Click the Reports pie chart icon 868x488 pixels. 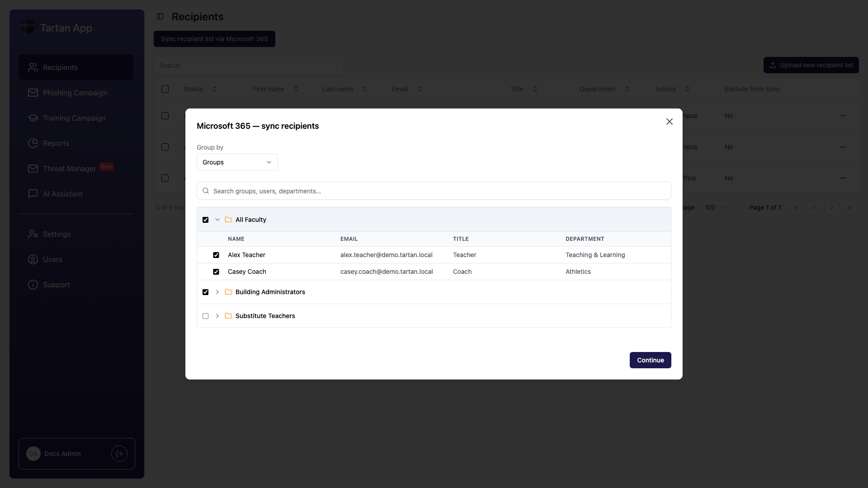pyautogui.click(x=33, y=143)
